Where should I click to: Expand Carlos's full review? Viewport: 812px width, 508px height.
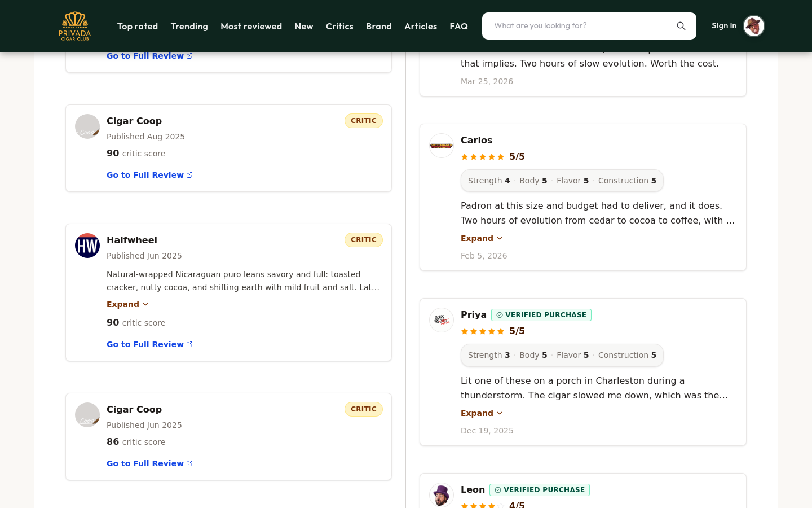[482, 238]
